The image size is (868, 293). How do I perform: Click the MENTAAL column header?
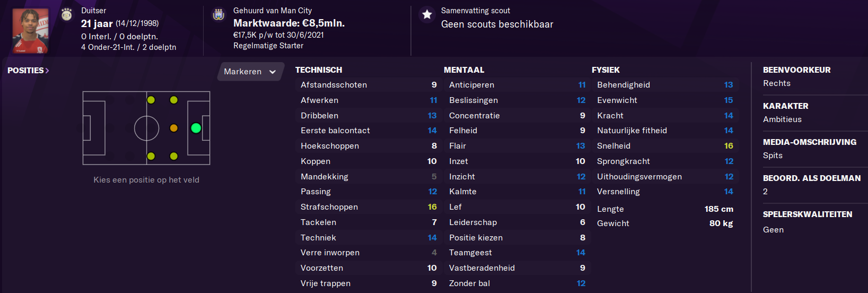464,70
